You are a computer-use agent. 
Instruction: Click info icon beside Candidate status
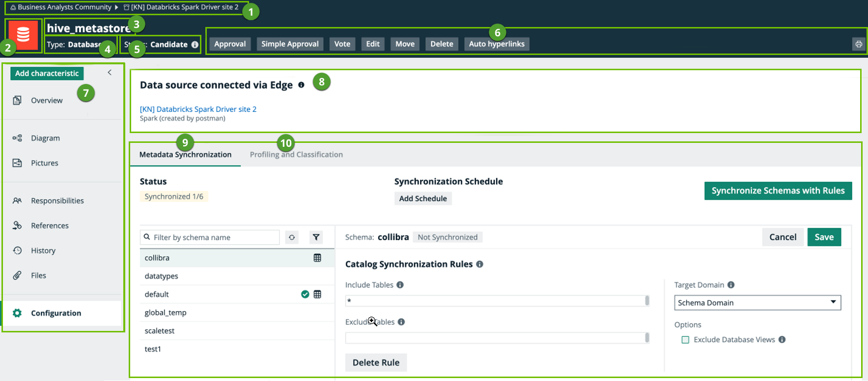point(195,45)
